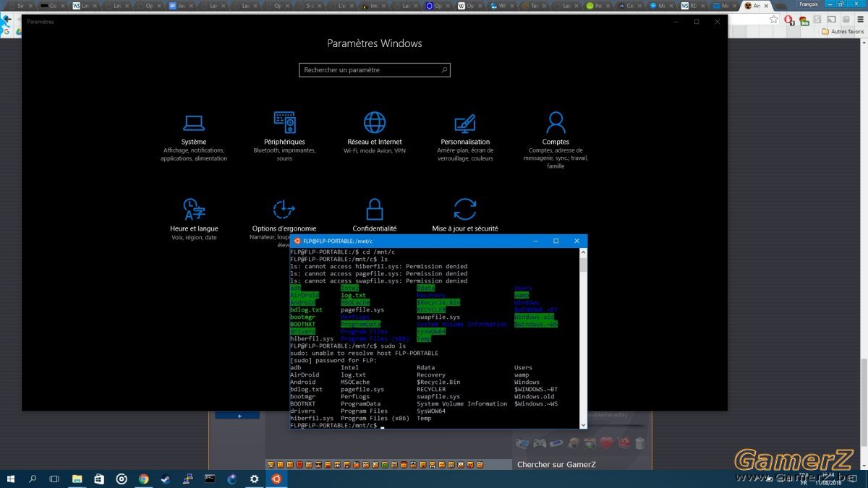The height and width of the screenshot is (488, 868).
Task: Open the Confidentialité settings category
Action: click(x=375, y=215)
